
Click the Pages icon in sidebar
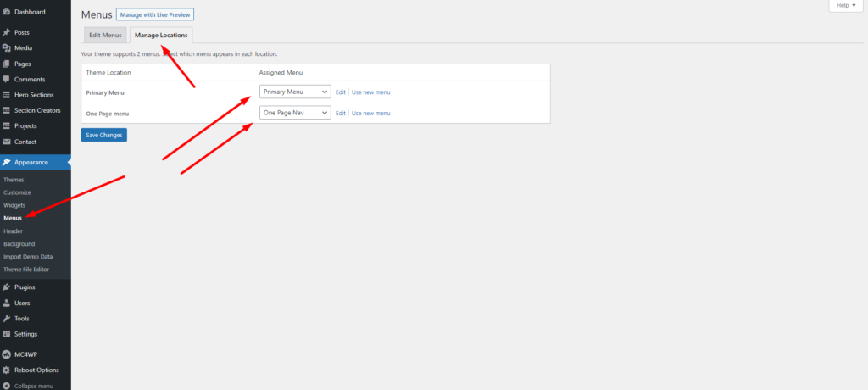point(7,64)
